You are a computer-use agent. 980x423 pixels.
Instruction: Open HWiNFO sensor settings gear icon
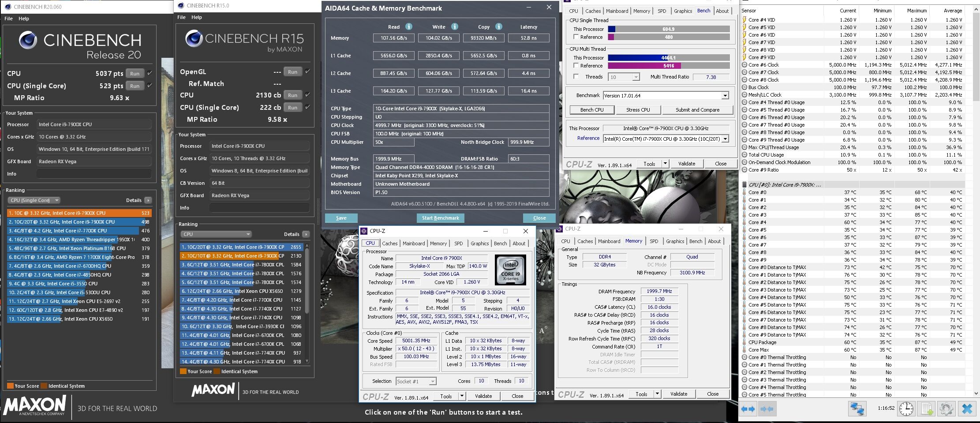[x=946, y=409]
